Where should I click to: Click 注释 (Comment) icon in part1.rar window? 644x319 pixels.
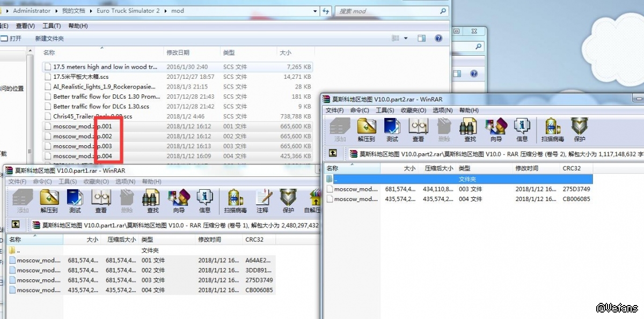click(x=262, y=202)
